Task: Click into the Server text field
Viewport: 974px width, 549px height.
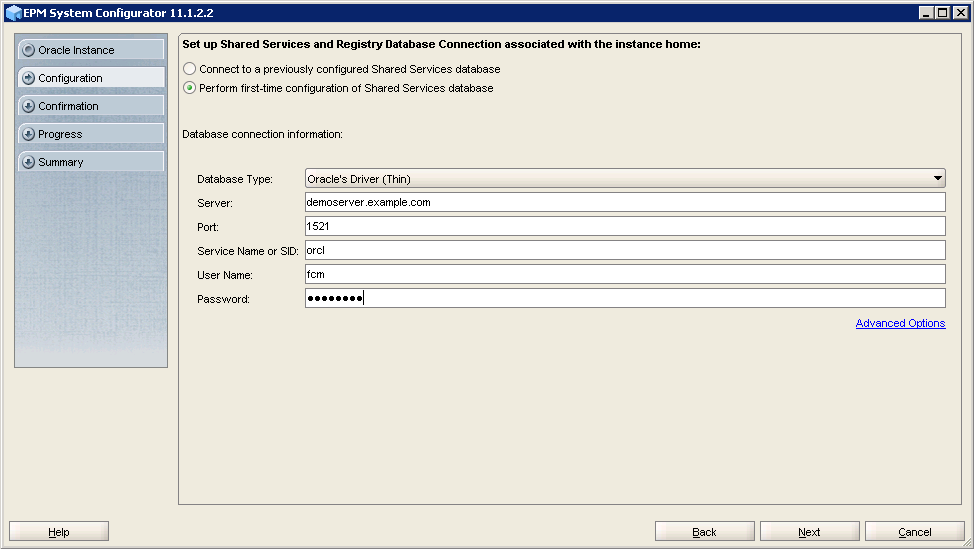Action: (625, 202)
